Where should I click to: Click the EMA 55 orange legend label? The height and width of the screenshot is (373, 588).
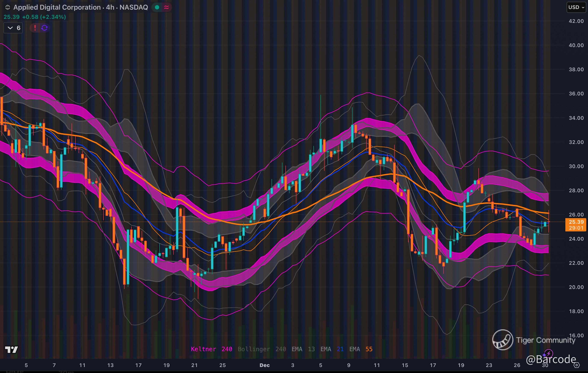[x=361, y=349]
